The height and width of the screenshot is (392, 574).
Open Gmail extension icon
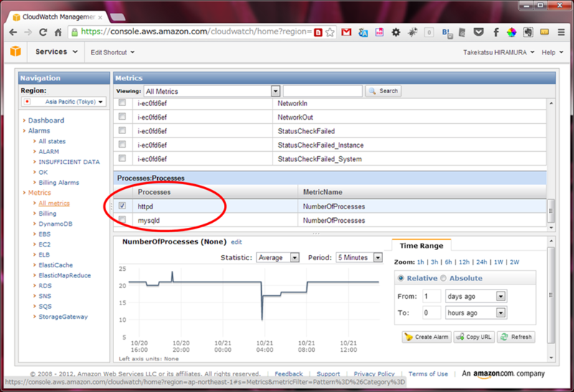click(x=347, y=32)
